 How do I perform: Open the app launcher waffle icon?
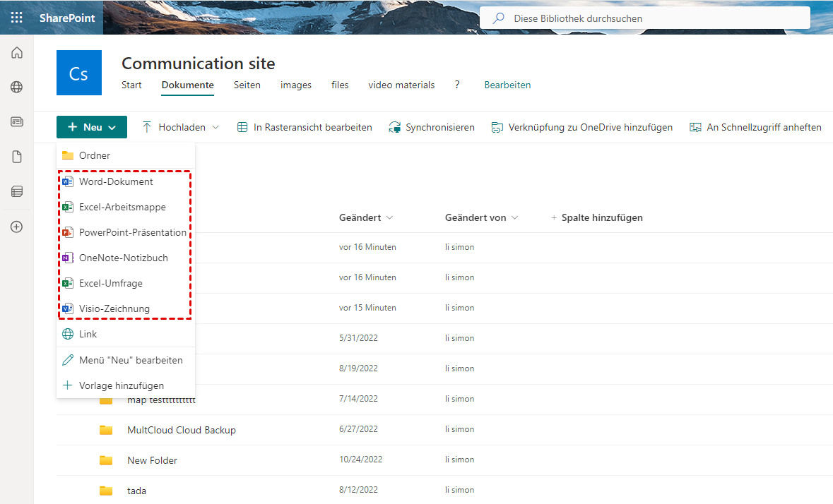coord(16,18)
